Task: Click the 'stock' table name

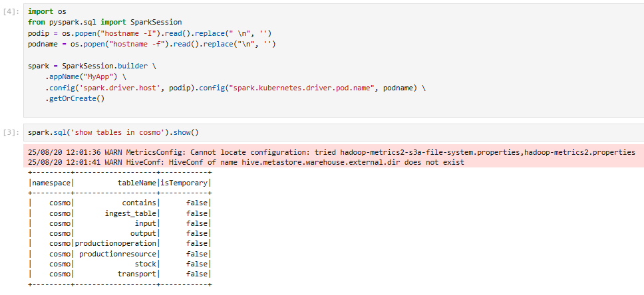Action: (x=146, y=264)
